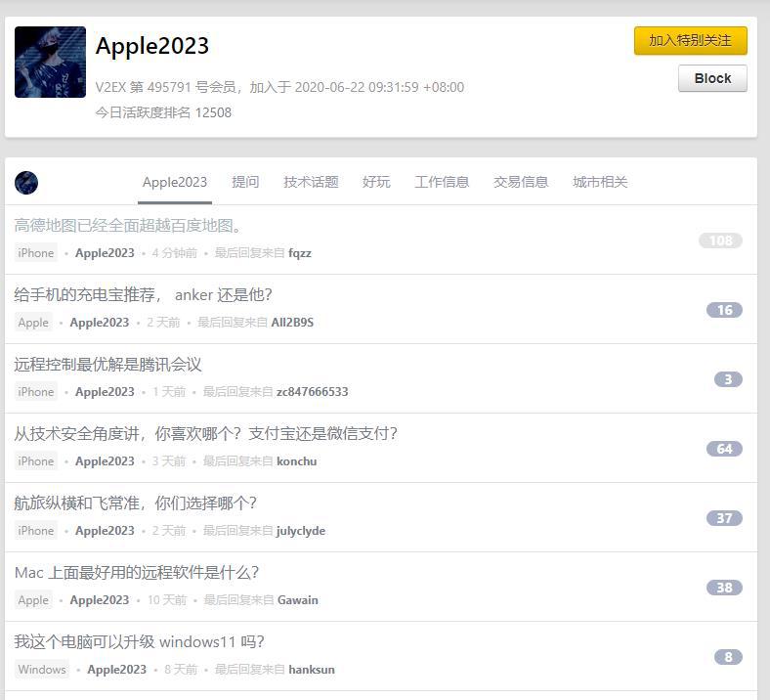Screen dimensions: 770x700
Task: Select the 好玩 tab
Action: click(376, 182)
